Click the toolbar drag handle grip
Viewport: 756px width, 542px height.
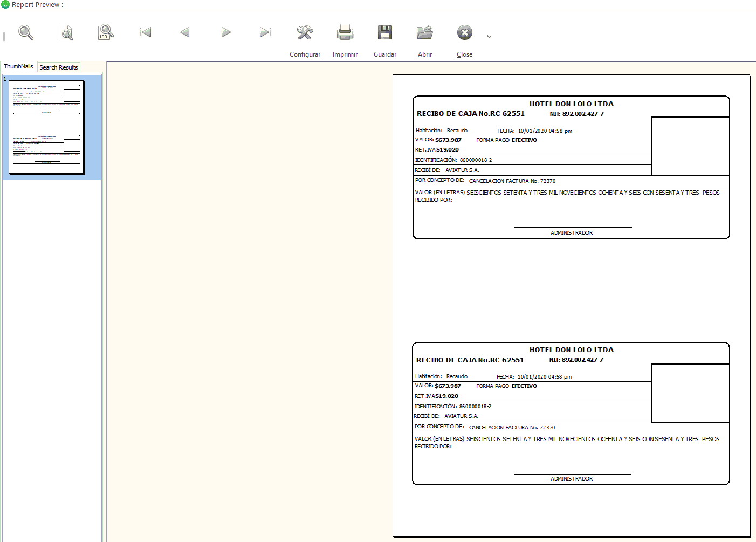[x=4, y=36]
